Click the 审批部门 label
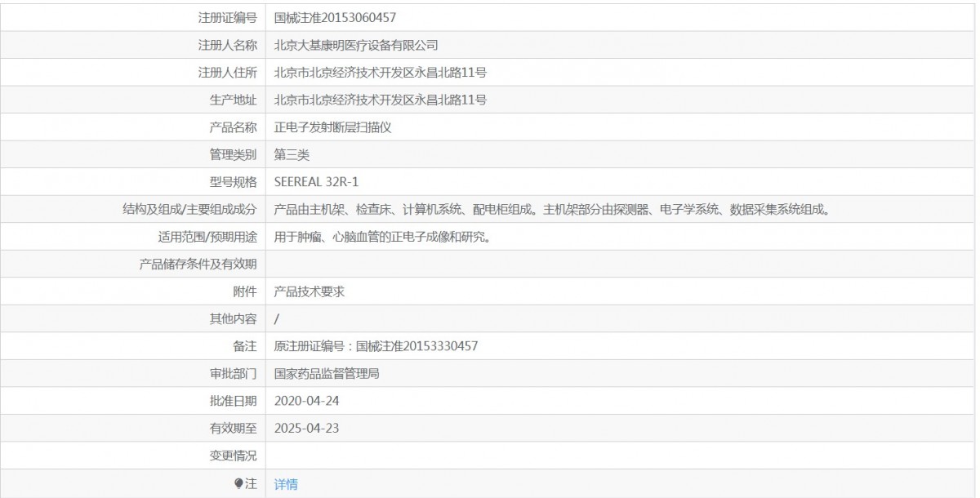 [x=234, y=374]
